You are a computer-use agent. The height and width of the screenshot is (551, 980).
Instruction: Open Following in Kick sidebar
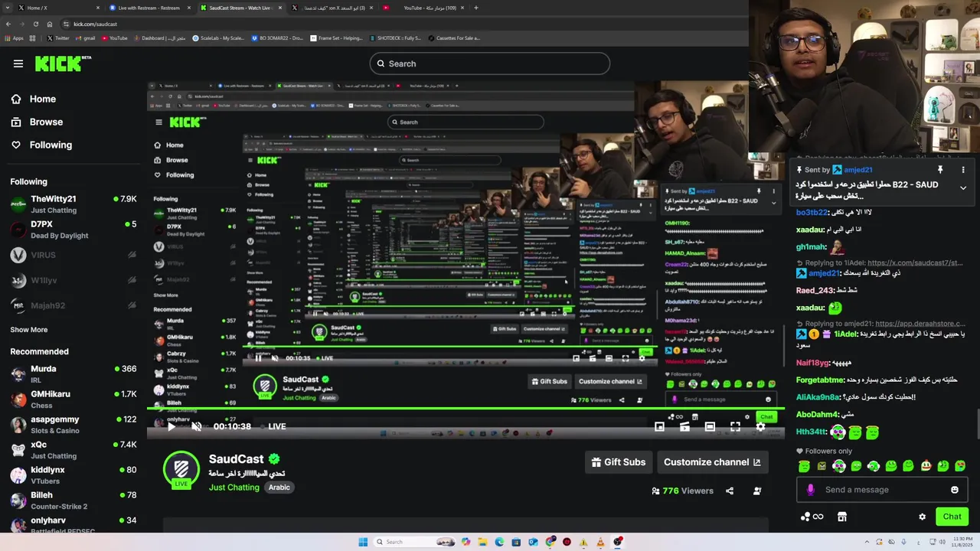click(x=41, y=145)
